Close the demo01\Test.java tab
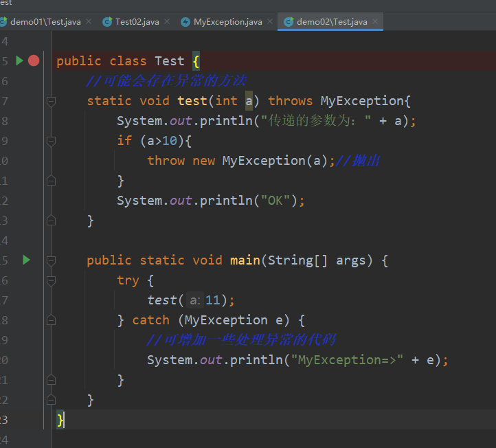The height and width of the screenshot is (448, 496). coord(89,21)
